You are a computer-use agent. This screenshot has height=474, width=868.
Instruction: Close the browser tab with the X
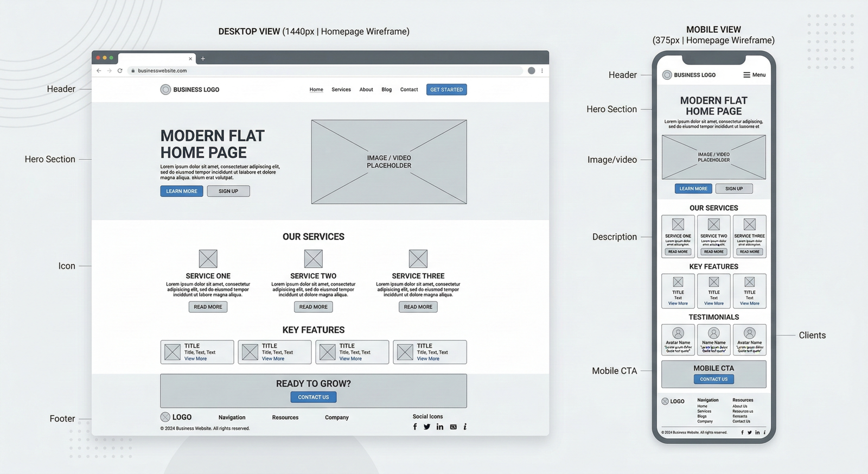pos(190,59)
